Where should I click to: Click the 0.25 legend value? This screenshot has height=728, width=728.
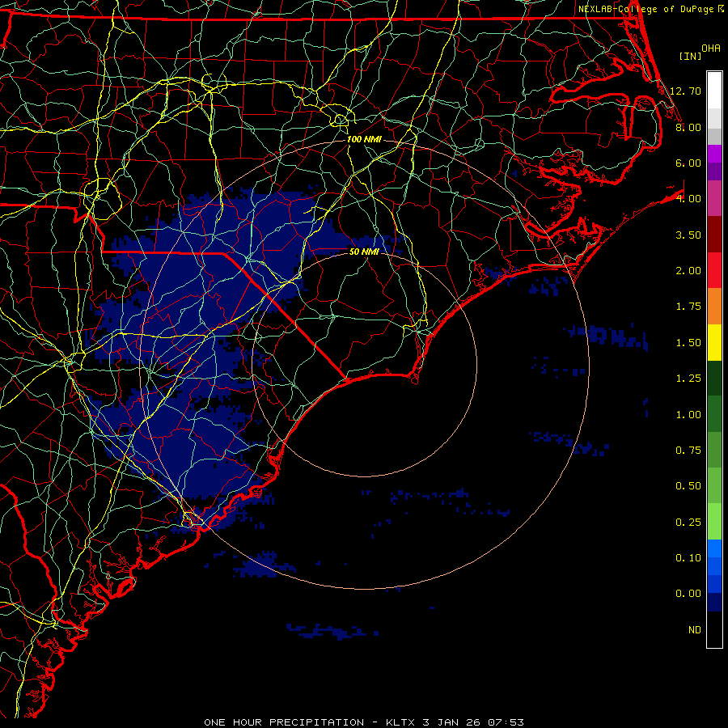point(688,523)
